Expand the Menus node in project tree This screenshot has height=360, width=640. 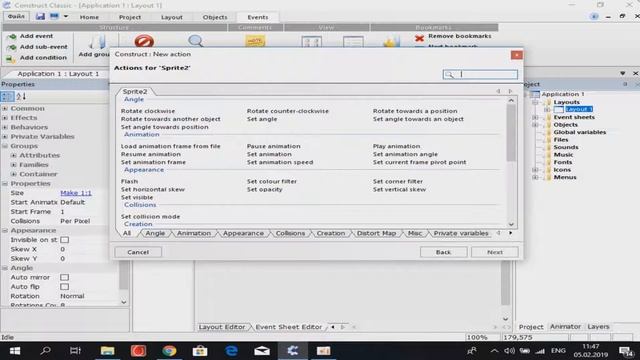coord(535,177)
